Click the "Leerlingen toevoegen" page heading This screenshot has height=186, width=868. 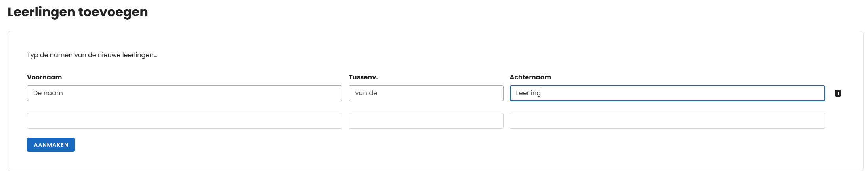pyautogui.click(x=78, y=12)
